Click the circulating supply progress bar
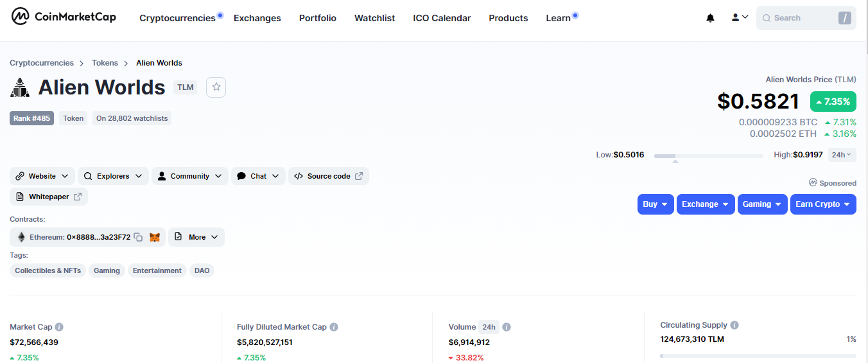Image resolution: width=868 pixels, height=363 pixels. 758,355
